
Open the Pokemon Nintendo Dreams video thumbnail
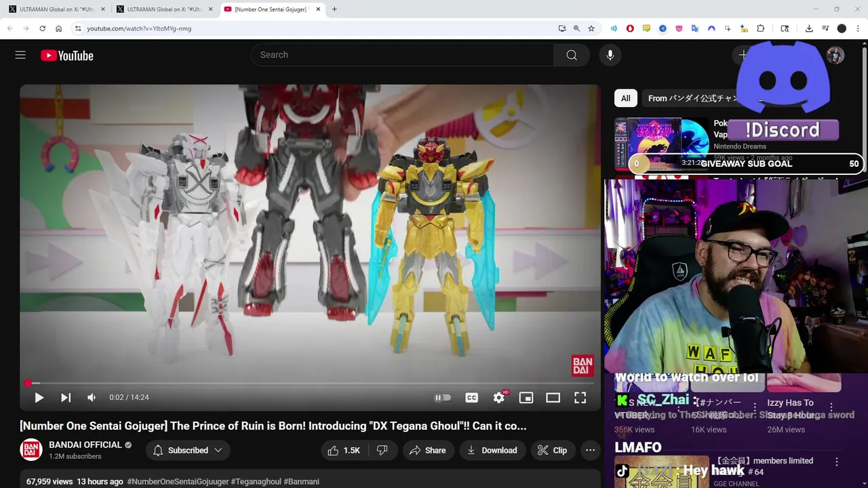662,144
